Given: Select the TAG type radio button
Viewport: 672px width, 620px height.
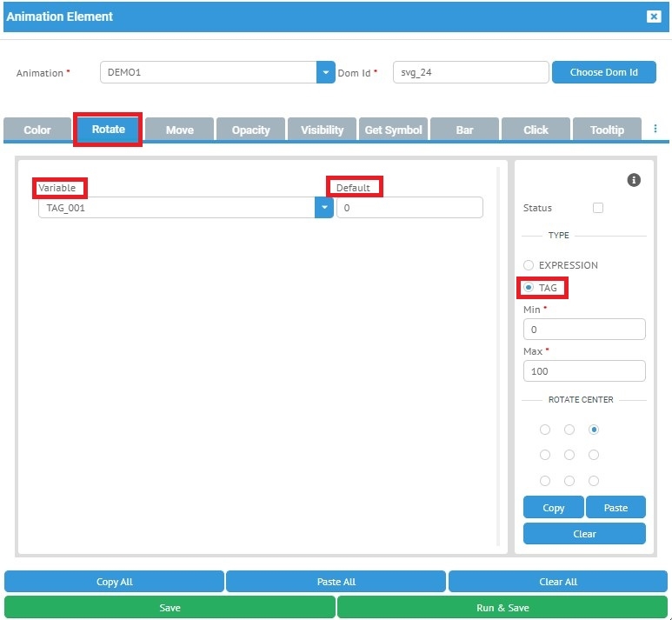Looking at the screenshot, I should tap(529, 288).
